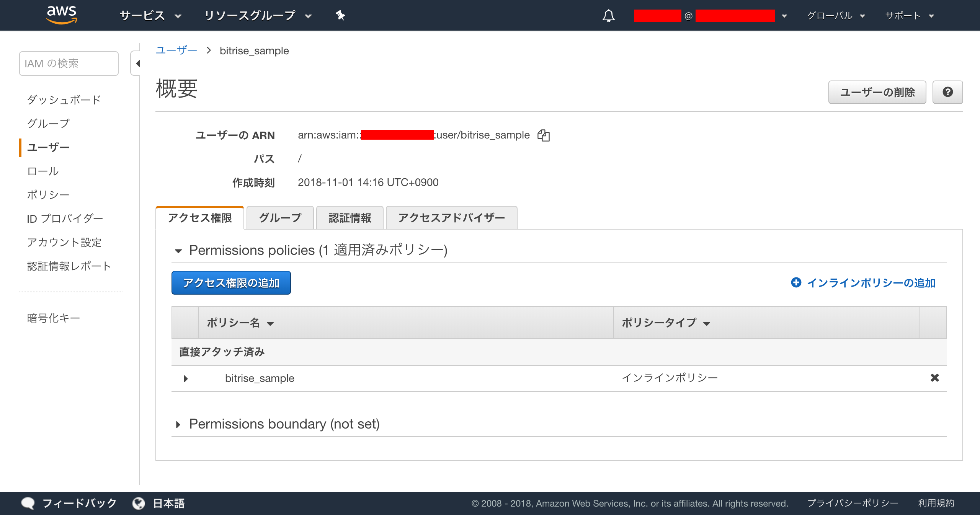The height and width of the screenshot is (515, 980).
Task: Click the 直接アタッチ済み group row
Action: click(559, 352)
